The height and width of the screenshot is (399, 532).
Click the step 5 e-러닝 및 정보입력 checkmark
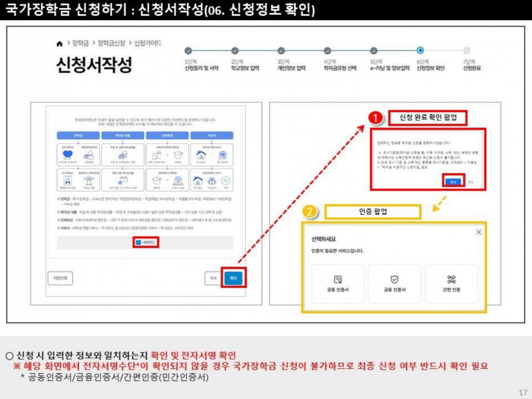pyautogui.click(x=374, y=51)
